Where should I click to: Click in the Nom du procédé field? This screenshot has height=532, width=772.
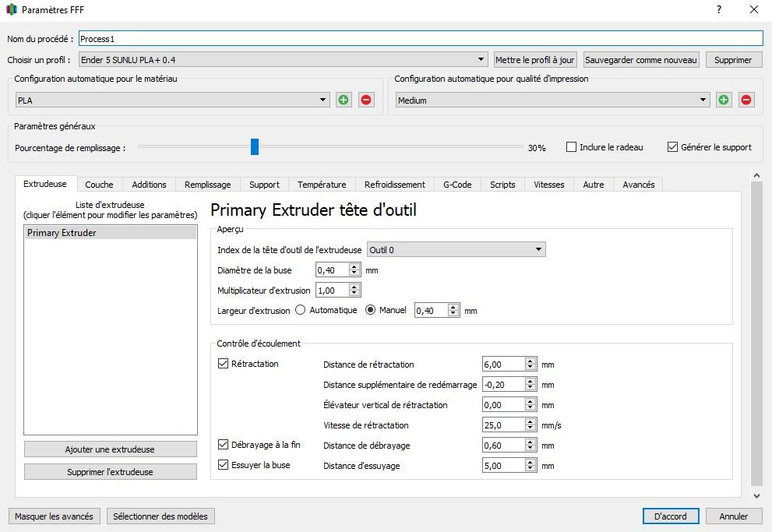(421, 38)
